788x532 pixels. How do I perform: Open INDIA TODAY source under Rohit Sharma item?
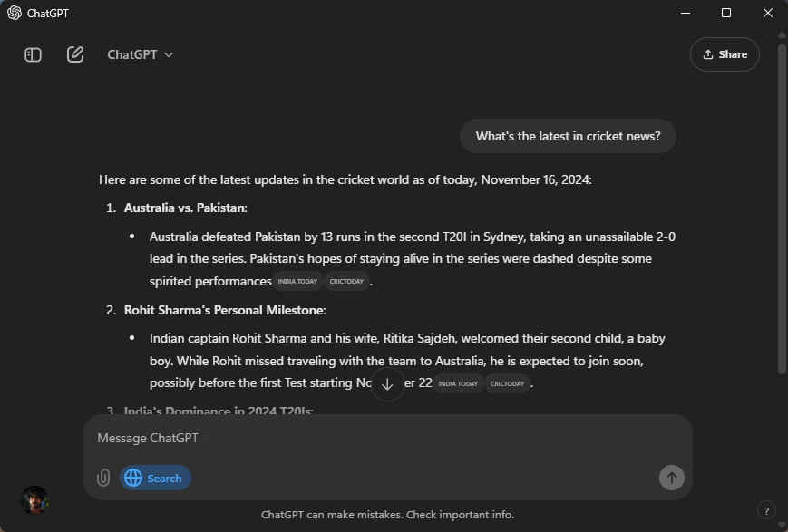(x=458, y=383)
